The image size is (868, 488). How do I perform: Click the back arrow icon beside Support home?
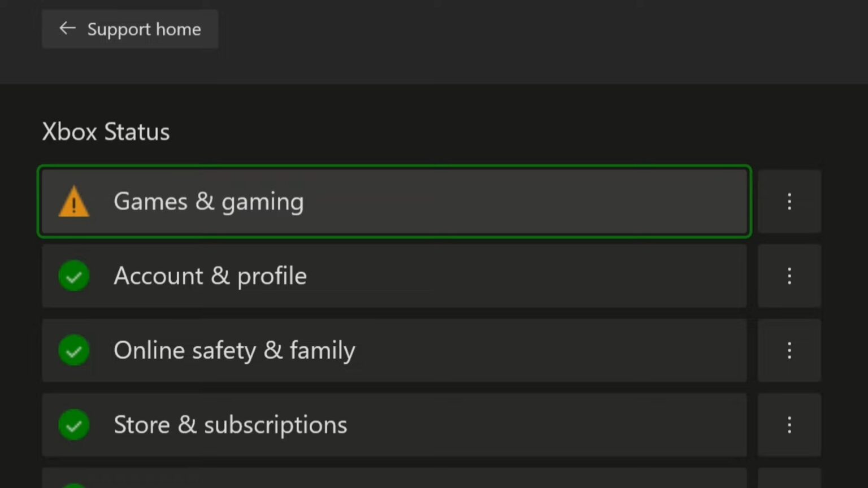67,28
